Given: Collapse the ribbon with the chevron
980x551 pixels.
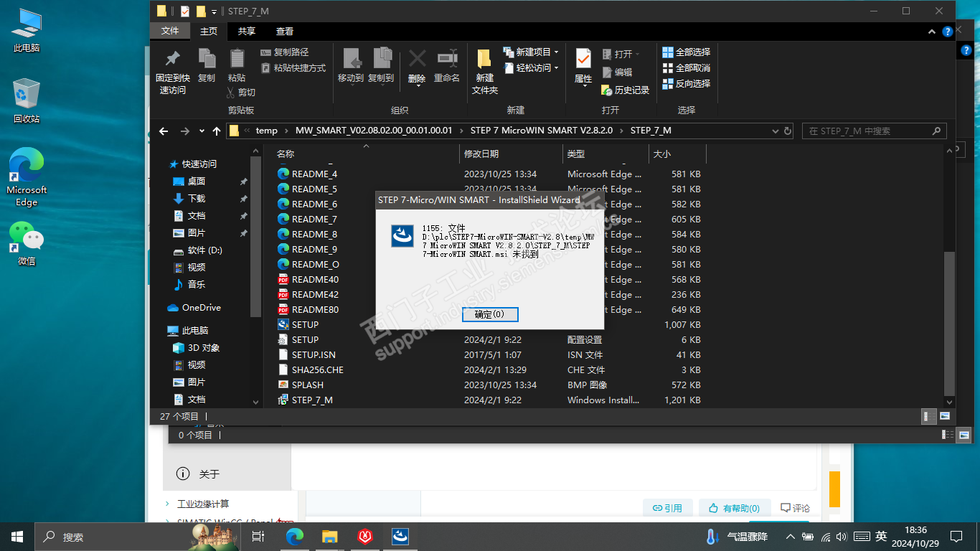Looking at the screenshot, I should coord(933,32).
